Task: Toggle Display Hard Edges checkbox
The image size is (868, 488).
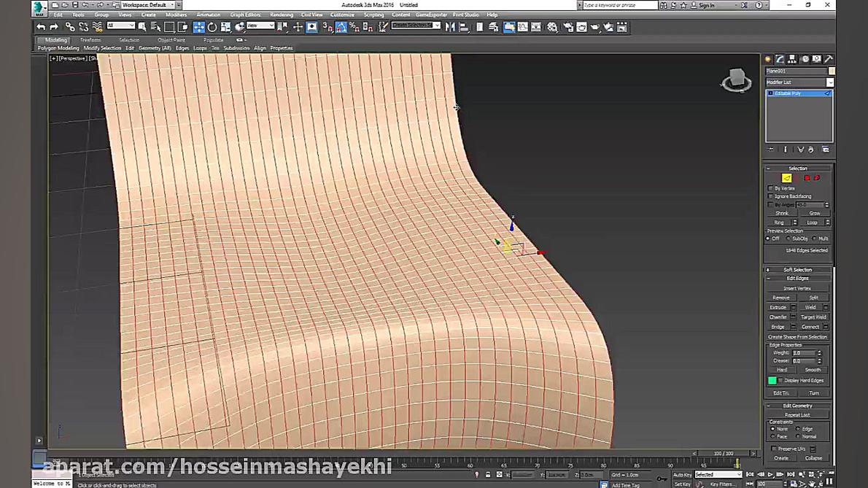Action: [x=780, y=380]
